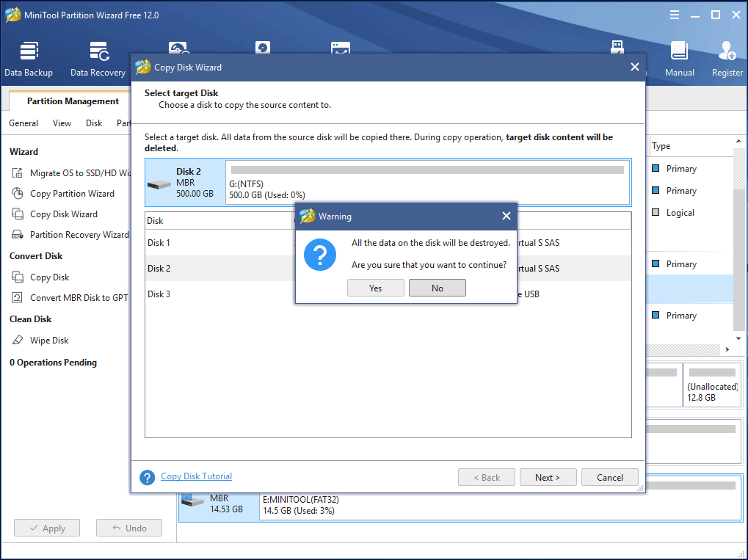Click the USB bootable media toolbar icon

pyautogui.click(x=617, y=48)
